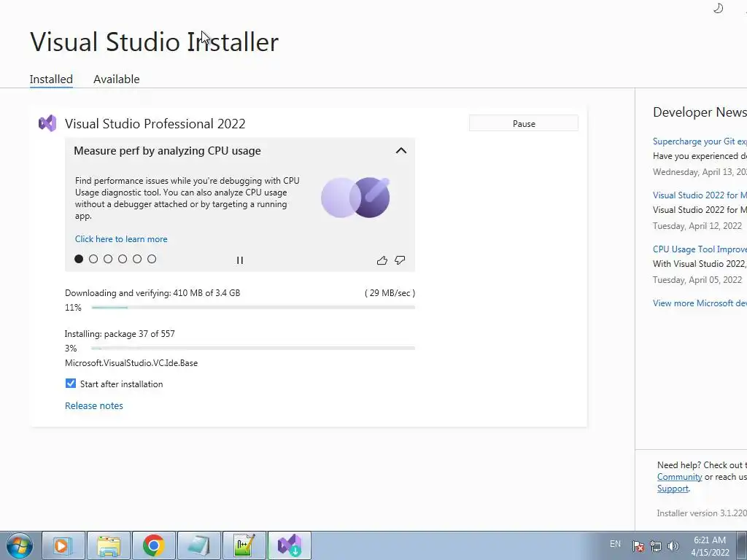Open the Windows Start menu
Image resolution: width=747 pixels, height=560 pixels.
[20, 545]
